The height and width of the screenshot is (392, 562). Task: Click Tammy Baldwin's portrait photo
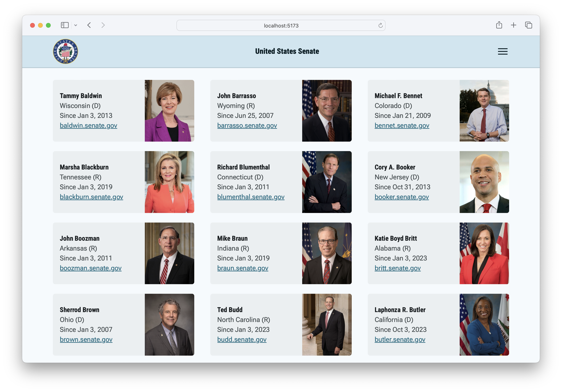(x=169, y=111)
